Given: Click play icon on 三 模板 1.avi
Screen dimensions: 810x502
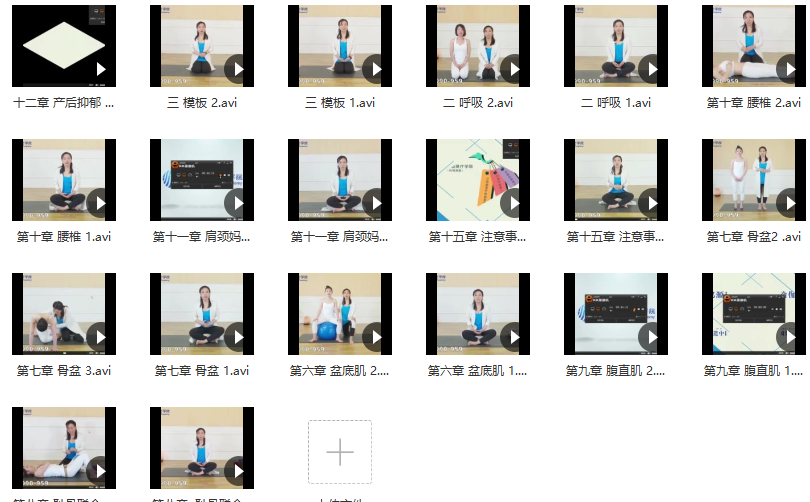Looking at the screenshot, I should (x=375, y=69).
